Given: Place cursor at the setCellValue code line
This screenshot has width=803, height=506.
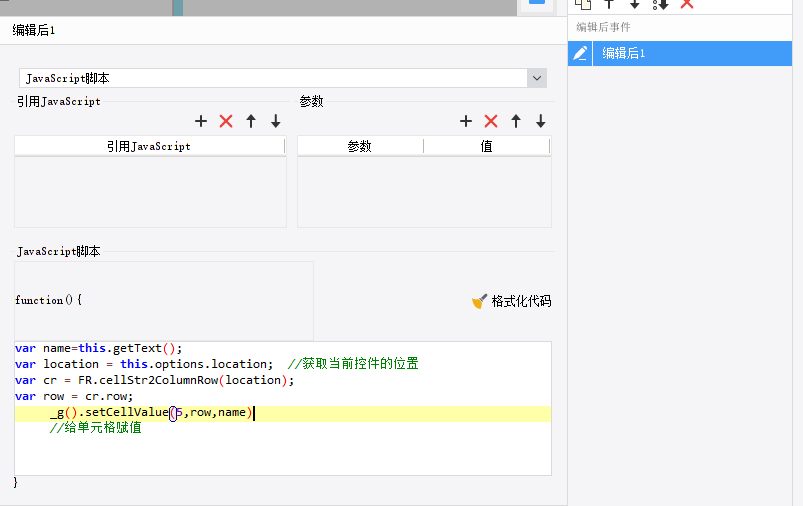Looking at the screenshot, I should tap(150, 413).
